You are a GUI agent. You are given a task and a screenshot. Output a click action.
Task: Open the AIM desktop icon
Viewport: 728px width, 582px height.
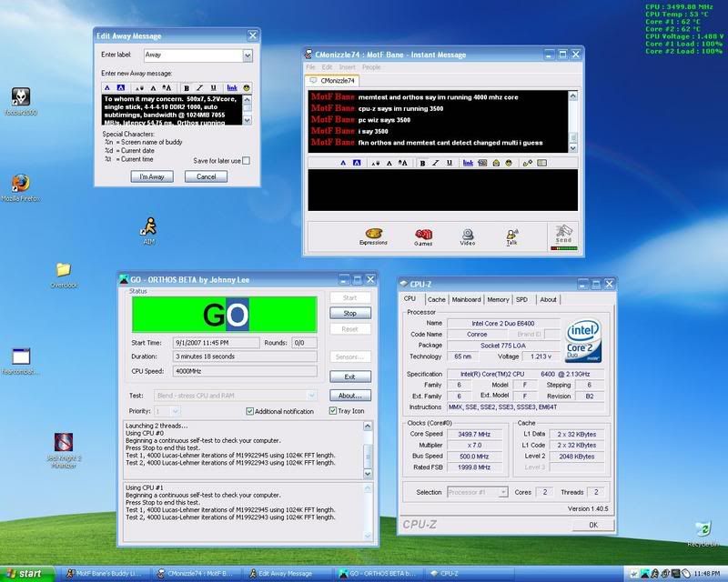tap(149, 231)
